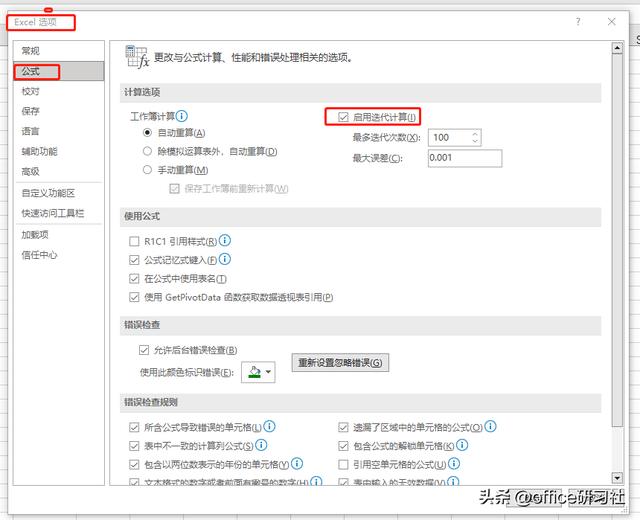Toggle 包含以两位数表示的年份的单元格 checkbox
Image resolution: width=640 pixels, height=520 pixels.
point(134,464)
